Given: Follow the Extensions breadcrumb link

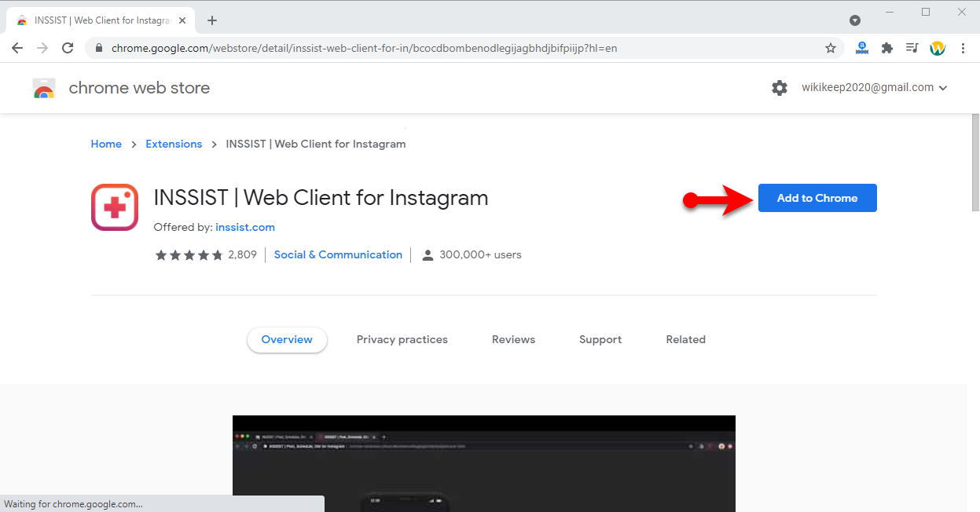Looking at the screenshot, I should tap(174, 144).
